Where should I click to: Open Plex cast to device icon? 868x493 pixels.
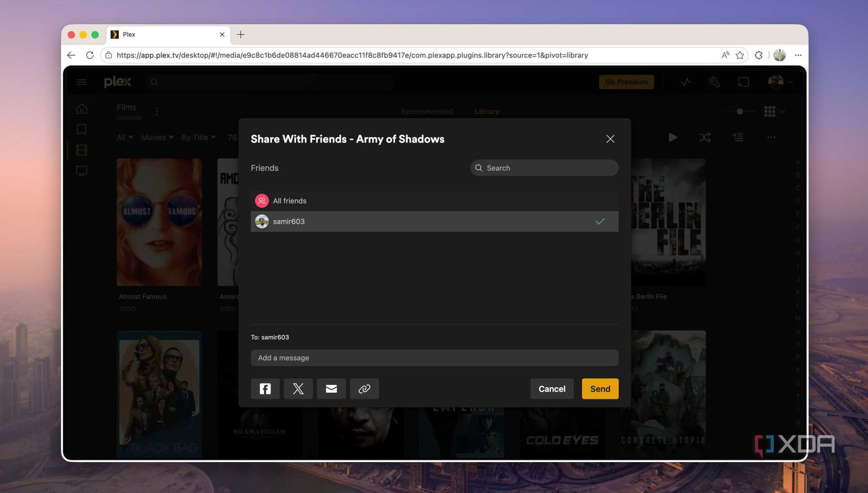coord(743,82)
